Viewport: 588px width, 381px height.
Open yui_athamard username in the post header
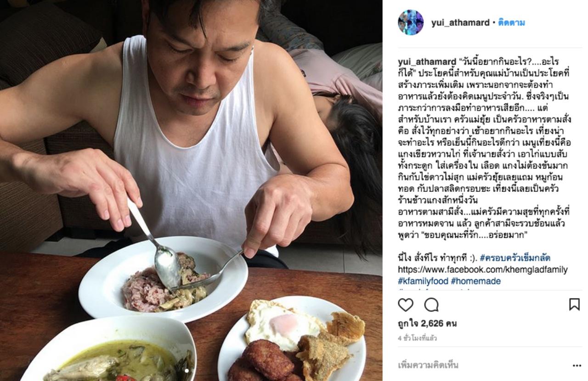click(460, 22)
